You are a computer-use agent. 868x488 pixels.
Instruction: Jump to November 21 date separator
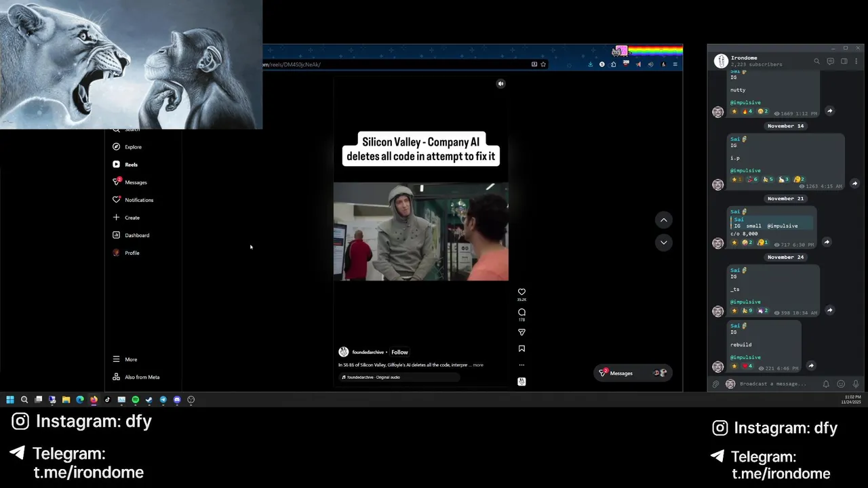(x=785, y=199)
